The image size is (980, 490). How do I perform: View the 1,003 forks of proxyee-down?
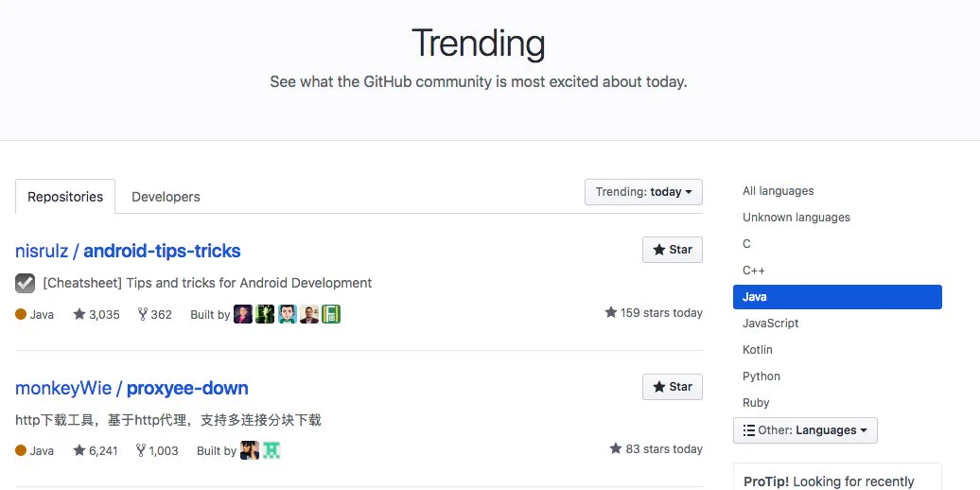click(157, 450)
